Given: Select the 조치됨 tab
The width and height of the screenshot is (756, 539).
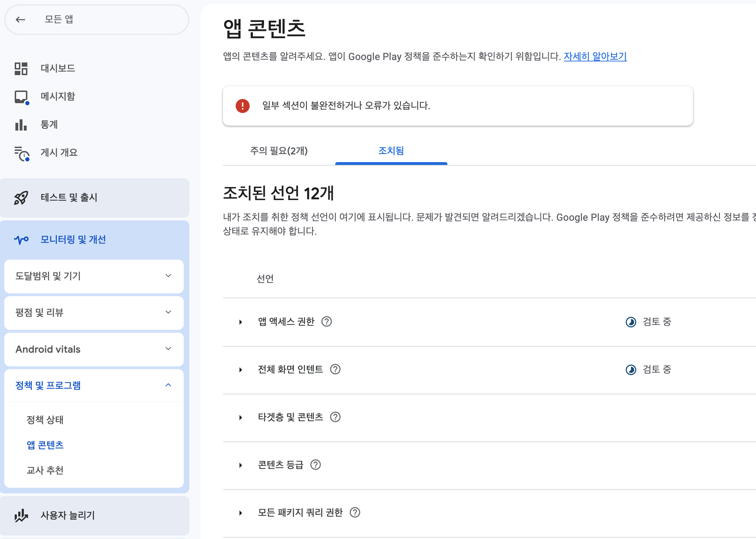Looking at the screenshot, I should tap(391, 151).
